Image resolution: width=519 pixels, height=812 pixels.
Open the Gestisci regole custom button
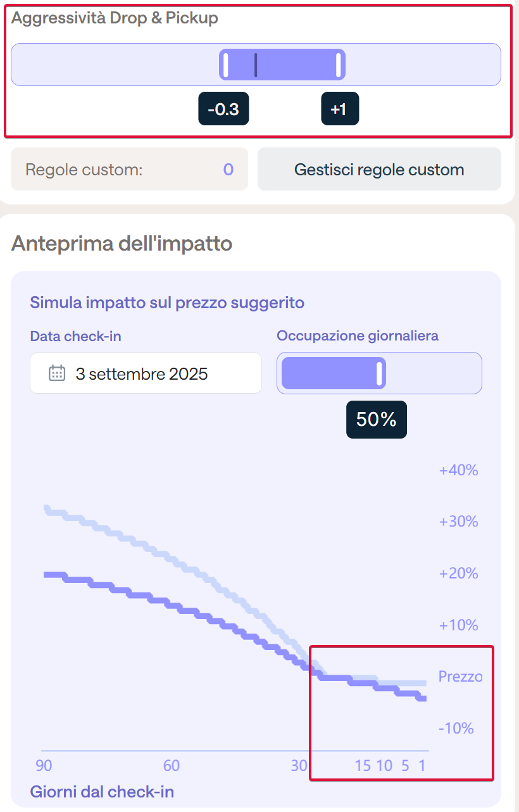coord(379,170)
